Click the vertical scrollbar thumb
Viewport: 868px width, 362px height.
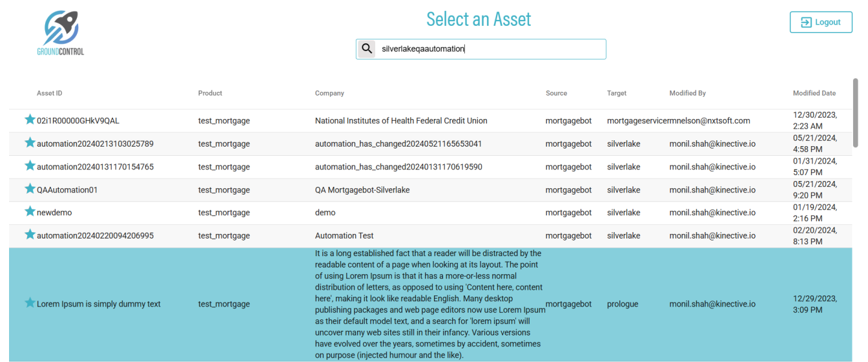(x=856, y=113)
